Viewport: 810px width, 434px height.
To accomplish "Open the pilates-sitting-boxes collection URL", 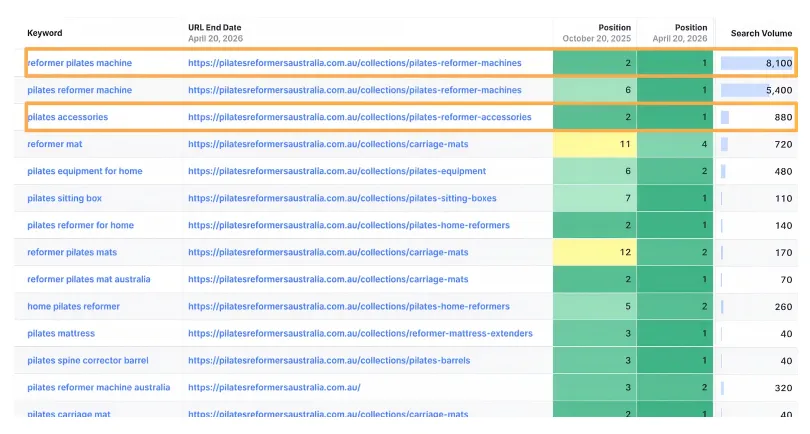I will pos(342,198).
